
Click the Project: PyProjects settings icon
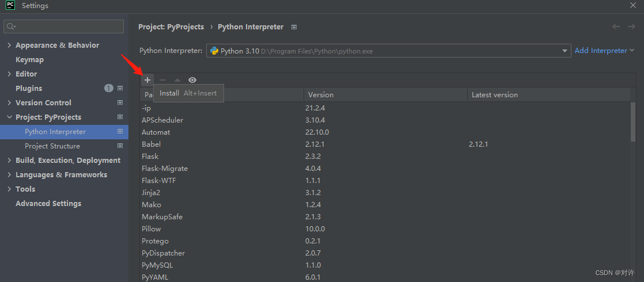click(120, 117)
